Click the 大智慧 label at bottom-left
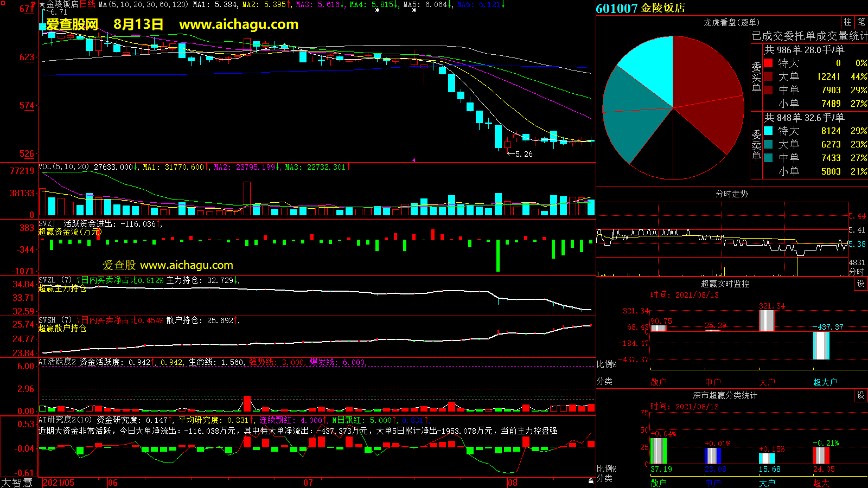The width and height of the screenshot is (868, 488). coord(17,483)
